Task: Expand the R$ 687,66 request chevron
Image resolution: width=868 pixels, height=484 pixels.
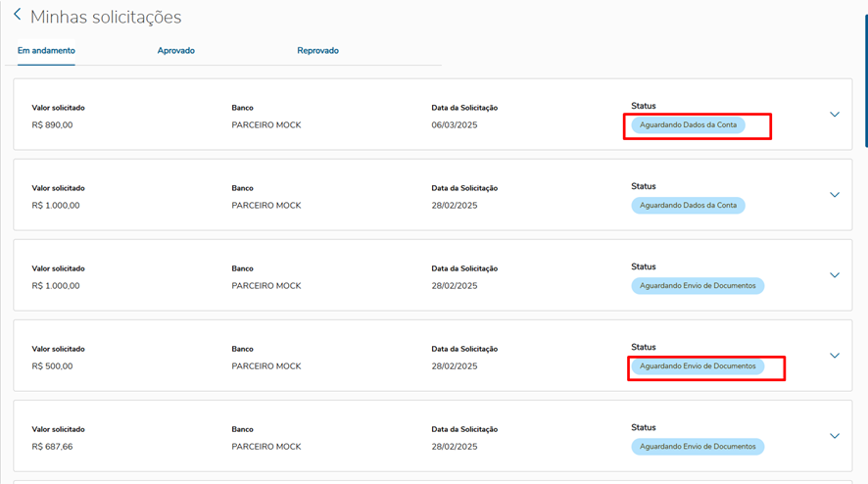Action: tap(835, 436)
